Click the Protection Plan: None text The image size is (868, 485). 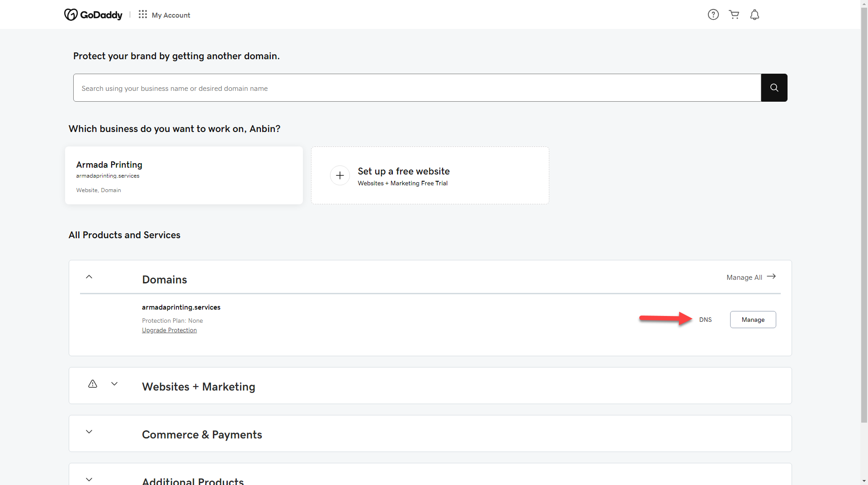click(x=172, y=320)
